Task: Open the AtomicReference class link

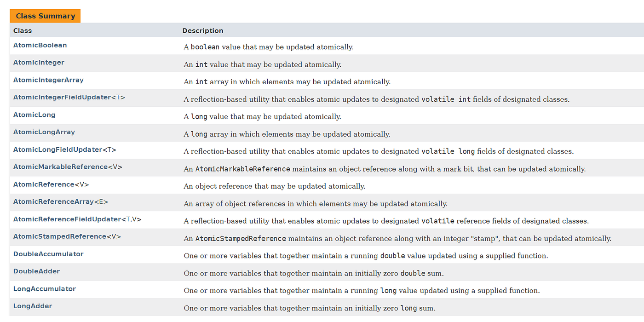Action: point(44,184)
